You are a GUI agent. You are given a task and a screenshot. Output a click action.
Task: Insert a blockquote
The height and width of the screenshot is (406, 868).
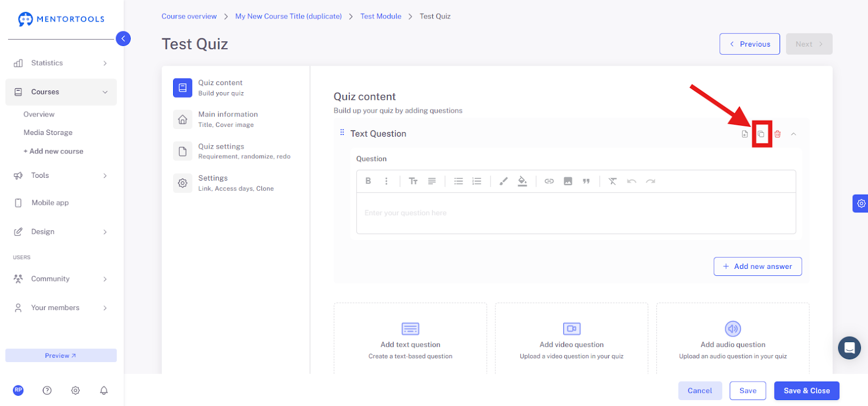pos(586,181)
